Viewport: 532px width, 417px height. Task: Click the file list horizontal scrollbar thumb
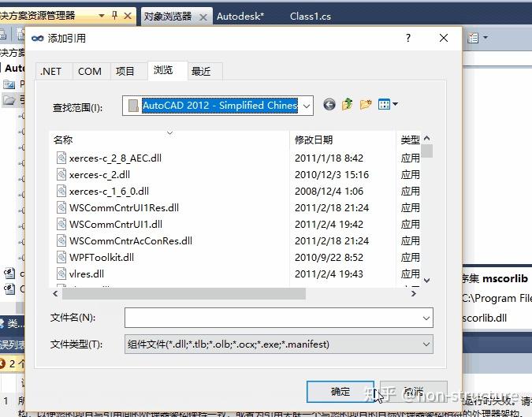(x=184, y=294)
